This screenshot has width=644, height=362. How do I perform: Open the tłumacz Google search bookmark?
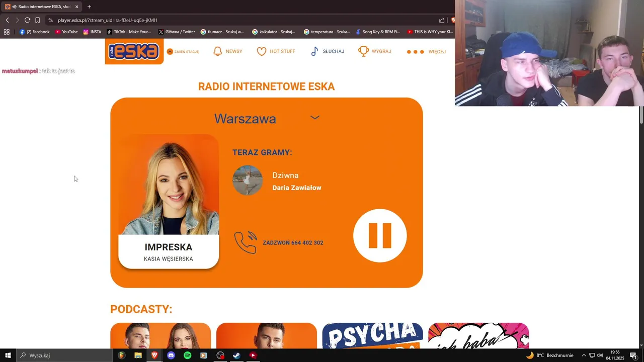tap(222, 32)
